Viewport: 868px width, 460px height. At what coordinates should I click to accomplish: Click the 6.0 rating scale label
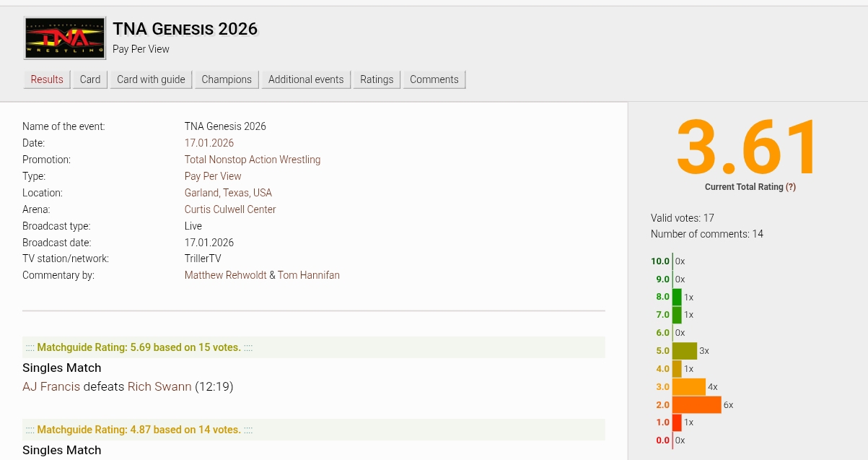(x=662, y=333)
